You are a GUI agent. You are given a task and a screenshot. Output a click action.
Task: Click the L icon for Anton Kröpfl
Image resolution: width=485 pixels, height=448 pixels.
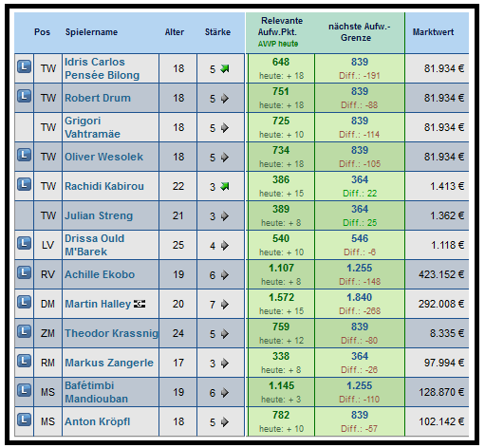(x=24, y=420)
